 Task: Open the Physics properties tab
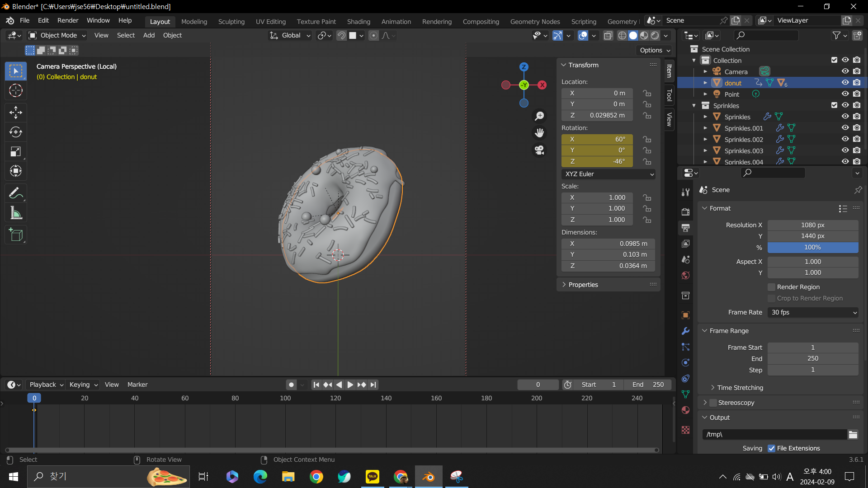click(x=685, y=362)
